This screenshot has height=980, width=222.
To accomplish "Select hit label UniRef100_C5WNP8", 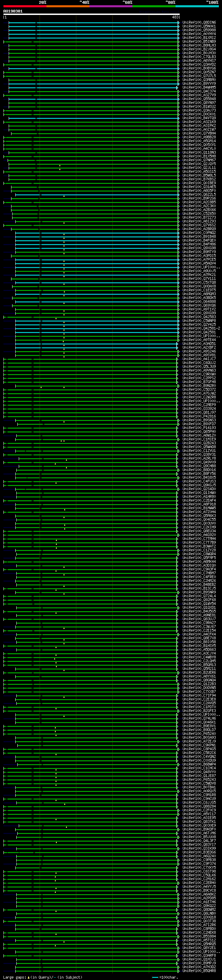I will tap(199, 321).
